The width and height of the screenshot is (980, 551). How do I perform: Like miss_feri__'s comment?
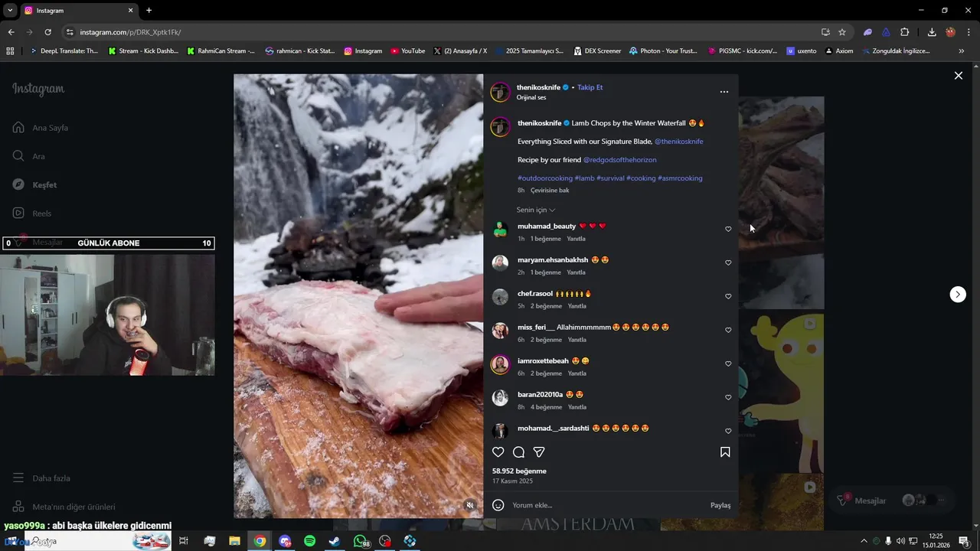pyautogui.click(x=728, y=330)
